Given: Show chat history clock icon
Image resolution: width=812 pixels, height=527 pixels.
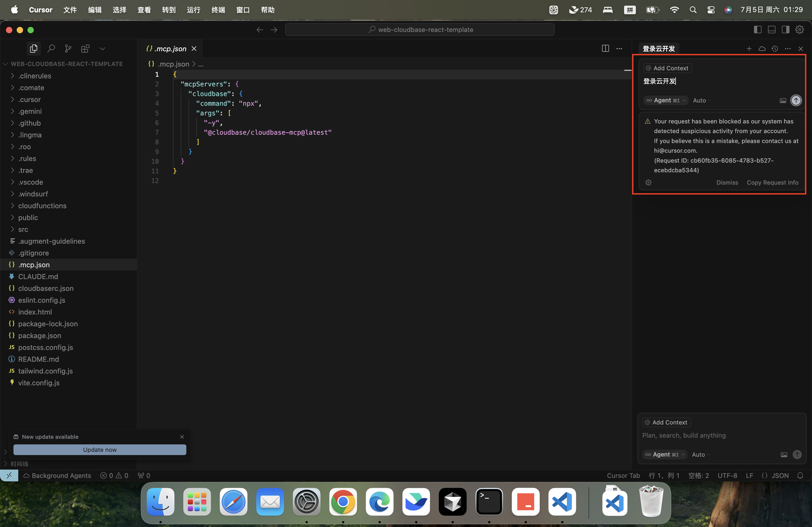Looking at the screenshot, I should 775,49.
